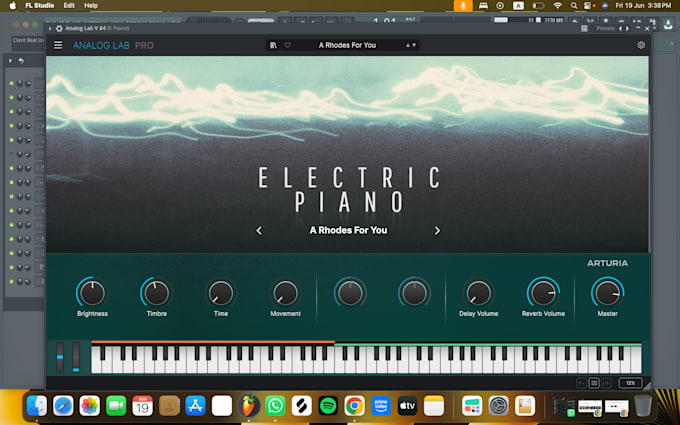Click the Reverb Volume knob

coord(543,293)
